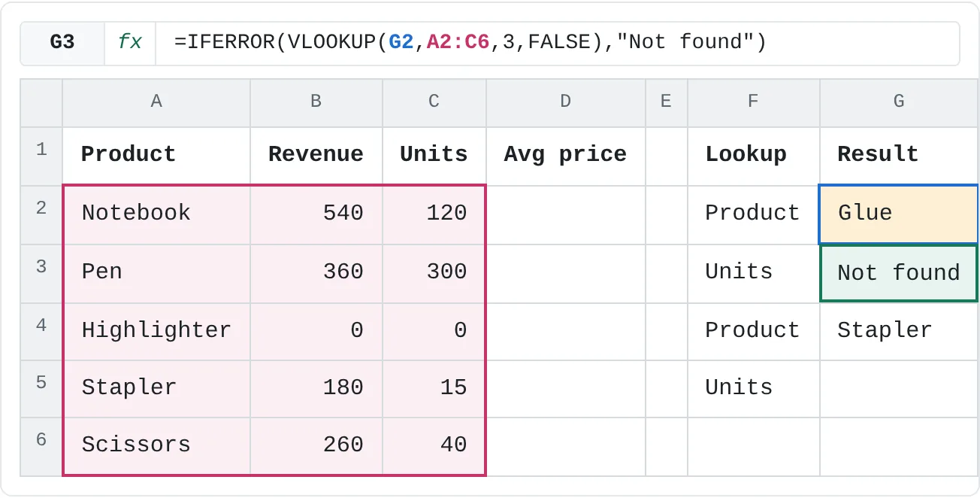The height and width of the screenshot is (498, 980).
Task: Select Highlighter's units cell
Action: (x=434, y=332)
